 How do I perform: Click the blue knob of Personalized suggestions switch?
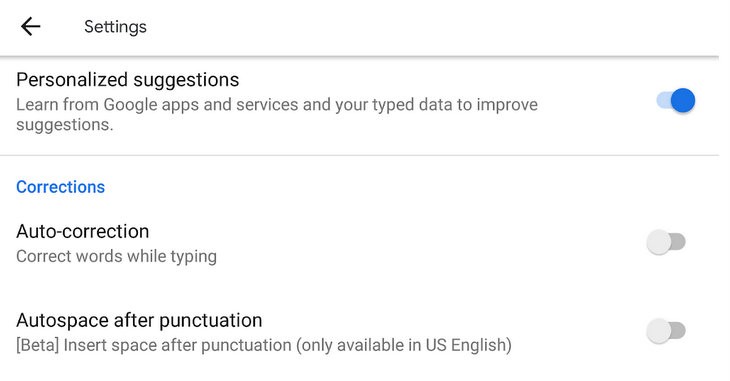[x=683, y=100]
